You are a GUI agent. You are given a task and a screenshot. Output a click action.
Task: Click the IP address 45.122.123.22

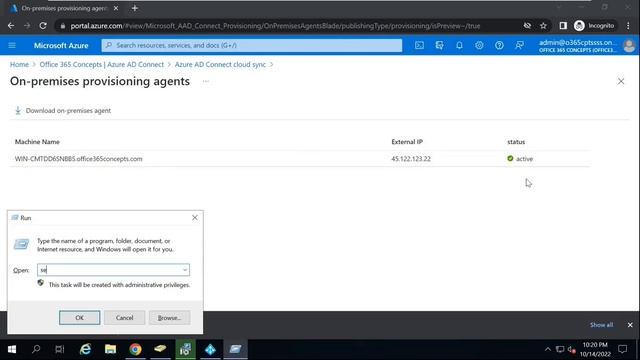(411, 159)
